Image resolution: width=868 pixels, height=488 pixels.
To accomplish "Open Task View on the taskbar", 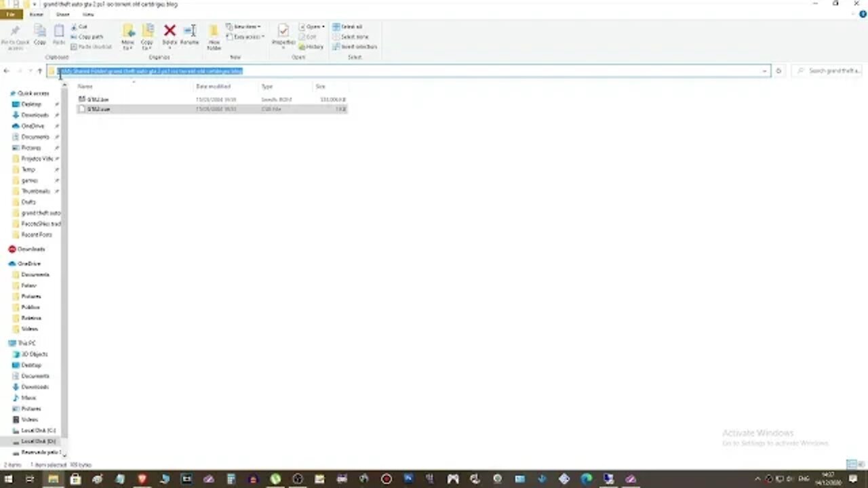I will tap(30, 479).
